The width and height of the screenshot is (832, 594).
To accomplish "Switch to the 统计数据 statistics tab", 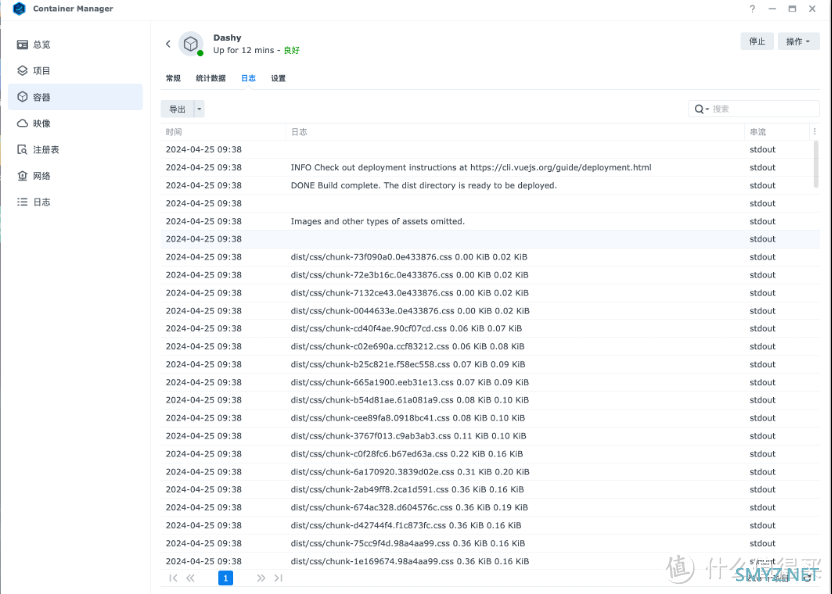I will (x=210, y=78).
